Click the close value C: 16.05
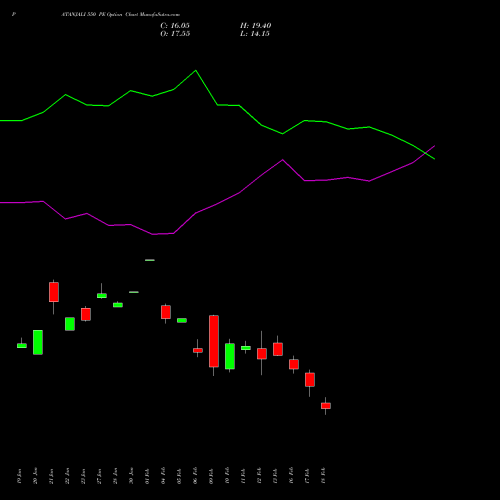500x500 pixels. 175,26
